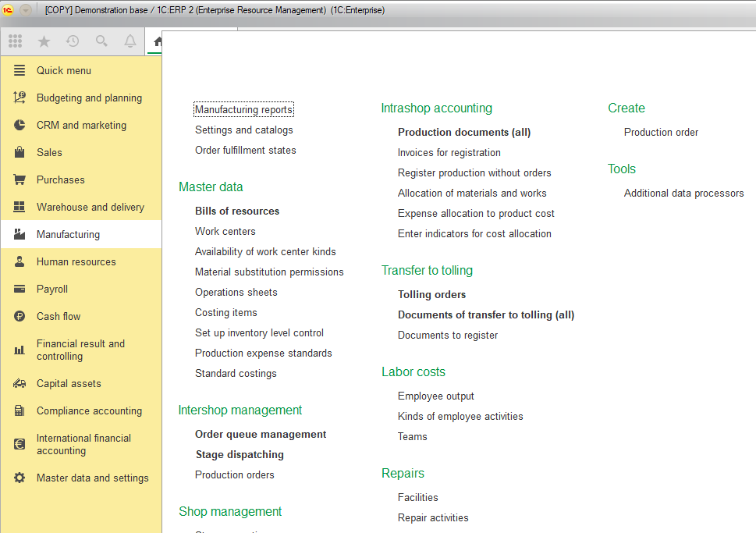Open Tolling orders list
756x533 pixels.
(431, 294)
